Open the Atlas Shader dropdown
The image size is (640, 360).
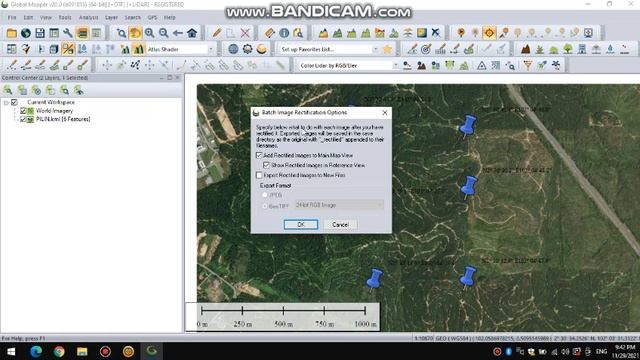coord(211,49)
